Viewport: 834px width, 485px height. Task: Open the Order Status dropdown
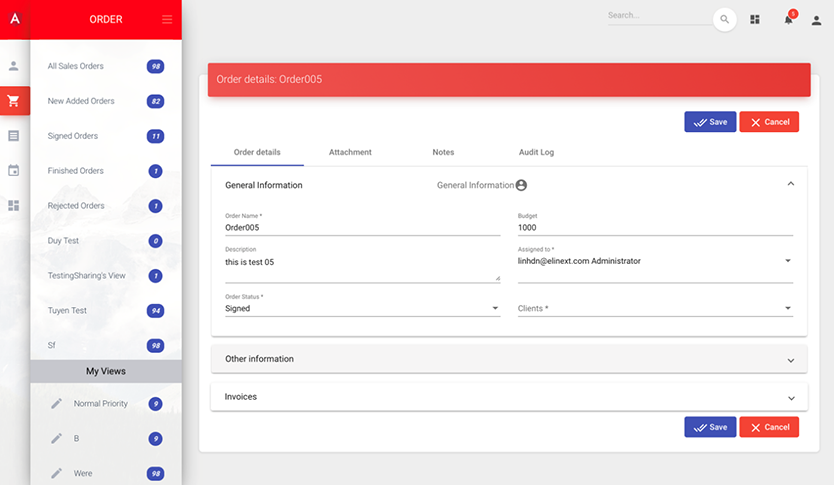(x=362, y=309)
